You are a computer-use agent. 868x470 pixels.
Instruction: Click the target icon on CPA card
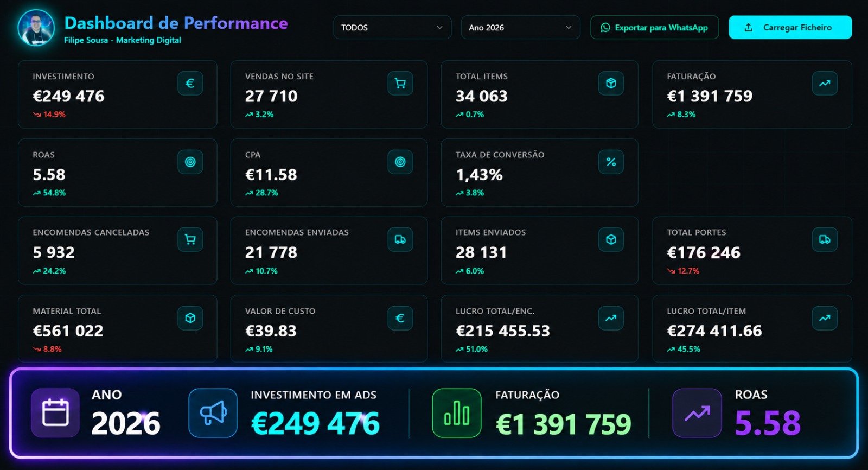point(400,162)
